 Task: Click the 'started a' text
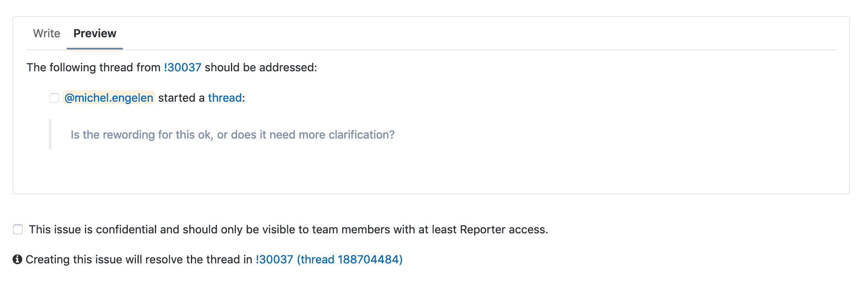tap(181, 98)
